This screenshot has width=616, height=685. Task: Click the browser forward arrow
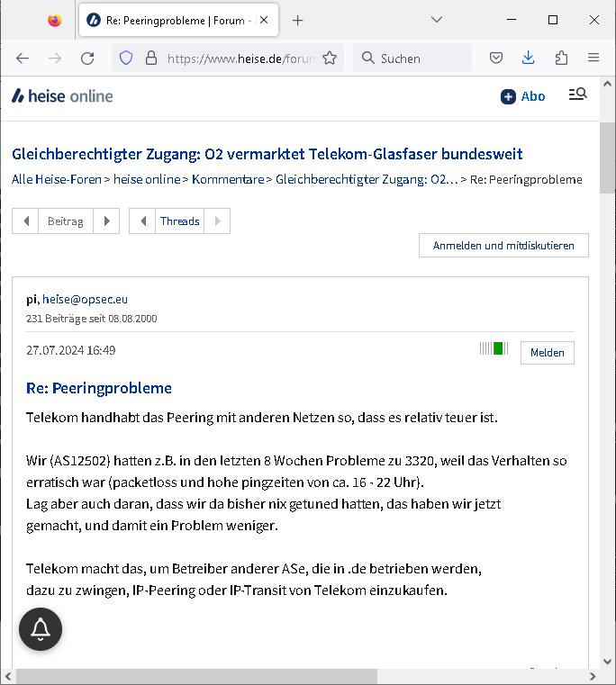click(55, 59)
